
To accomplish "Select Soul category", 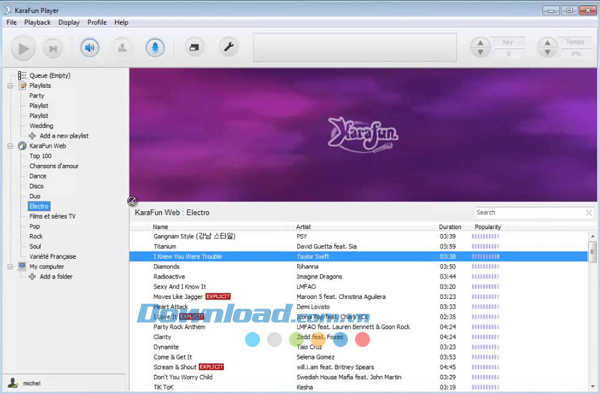I will click(x=35, y=247).
